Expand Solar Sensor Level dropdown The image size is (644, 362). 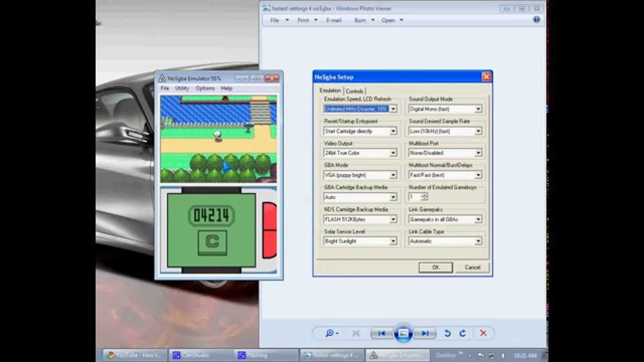pyautogui.click(x=393, y=241)
